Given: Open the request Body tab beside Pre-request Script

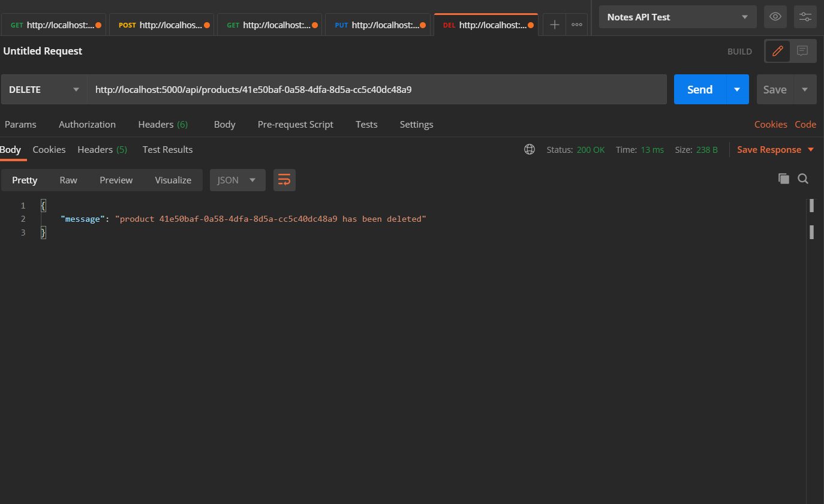Looking at the screenshot, I should click(x=224, y=125).
